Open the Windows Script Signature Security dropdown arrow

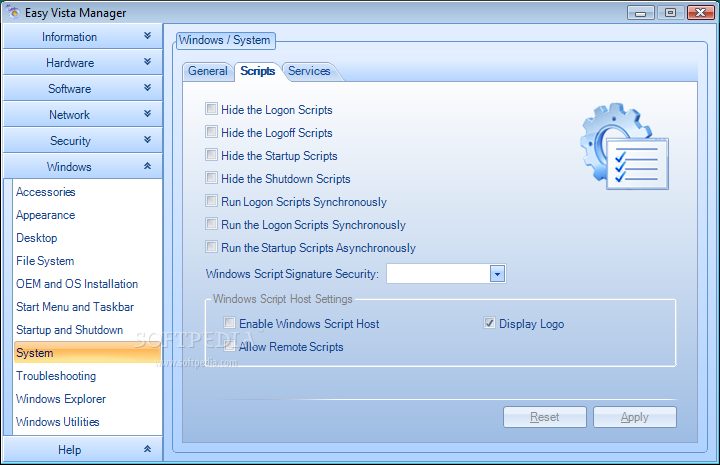497,274
